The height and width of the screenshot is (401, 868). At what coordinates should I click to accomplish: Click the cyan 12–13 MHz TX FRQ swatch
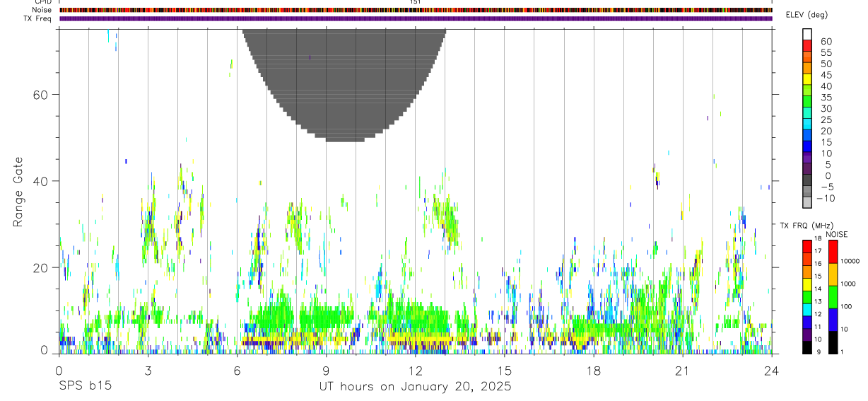pos(807,310)
